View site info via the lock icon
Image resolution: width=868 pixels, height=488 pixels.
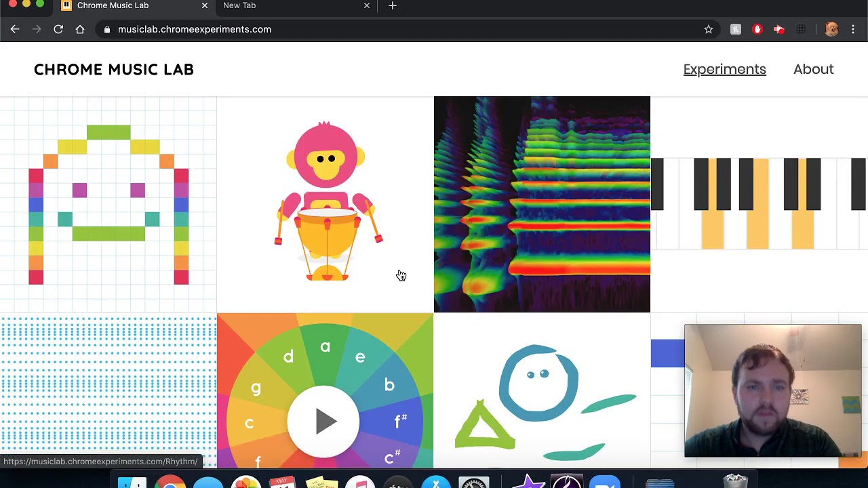(x=107, y=29)
